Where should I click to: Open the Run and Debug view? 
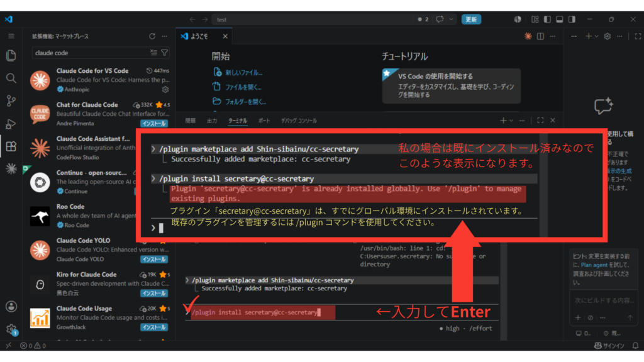[11, 124]
